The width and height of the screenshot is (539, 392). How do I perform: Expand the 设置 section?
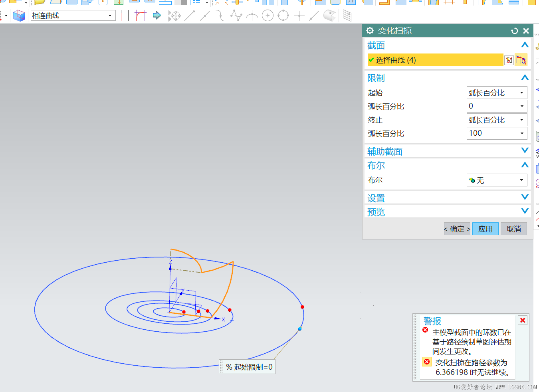pyautogui.click(x=525, y=198)
